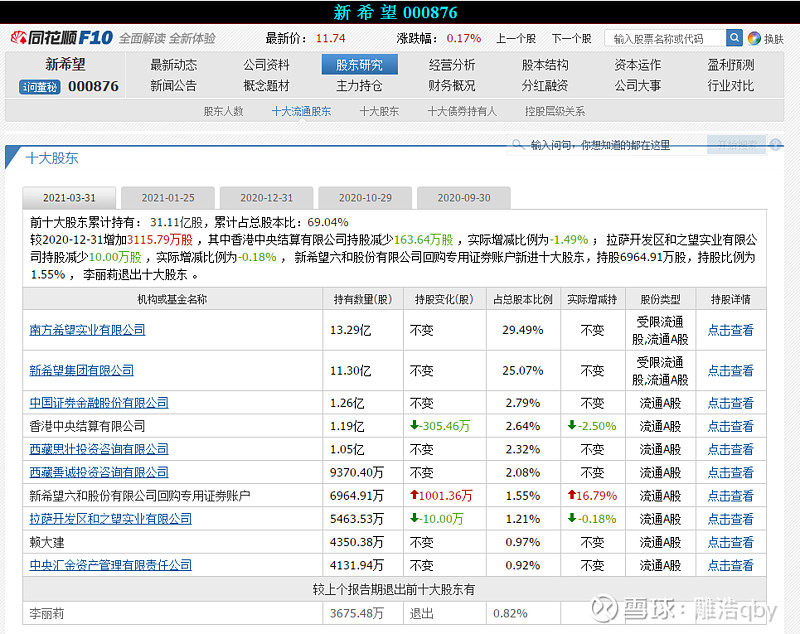
Task: Click 点击查看 for 中国证券金融 row
Action: click(731, 403)
